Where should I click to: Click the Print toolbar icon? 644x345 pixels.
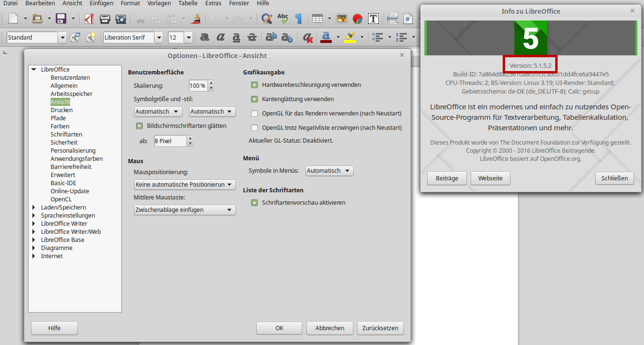click(x=105, y=19)
